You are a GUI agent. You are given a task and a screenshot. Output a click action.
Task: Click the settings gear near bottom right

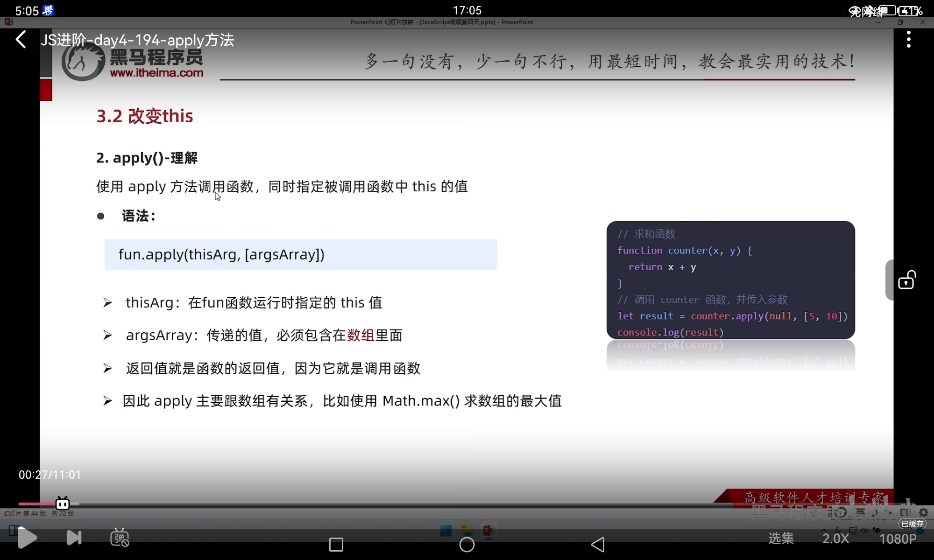pyautogui.click(x=923, y=512)
